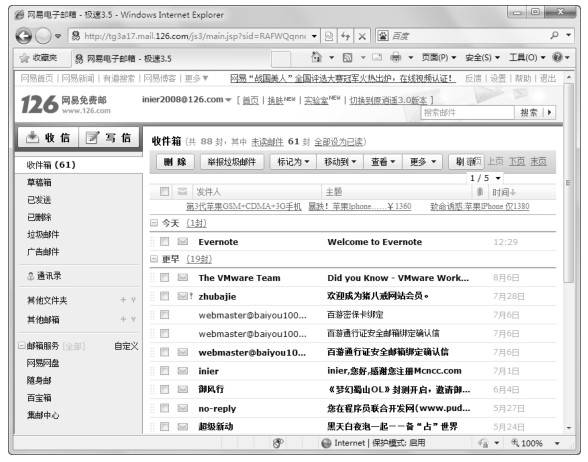Viewport: 588px width, 462px height.
Task: Check the Evernote email checkbox
Action: pos(164,241)
